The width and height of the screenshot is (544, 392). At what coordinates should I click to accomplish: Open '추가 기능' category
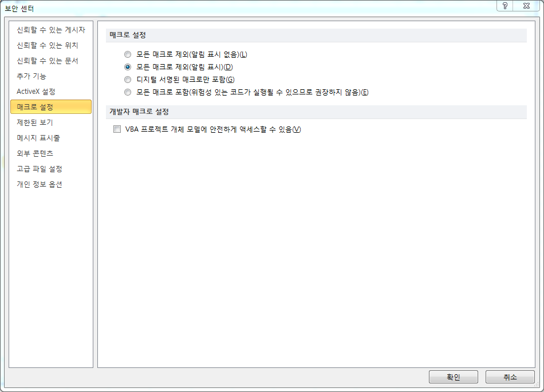click(x=51, y=76)
